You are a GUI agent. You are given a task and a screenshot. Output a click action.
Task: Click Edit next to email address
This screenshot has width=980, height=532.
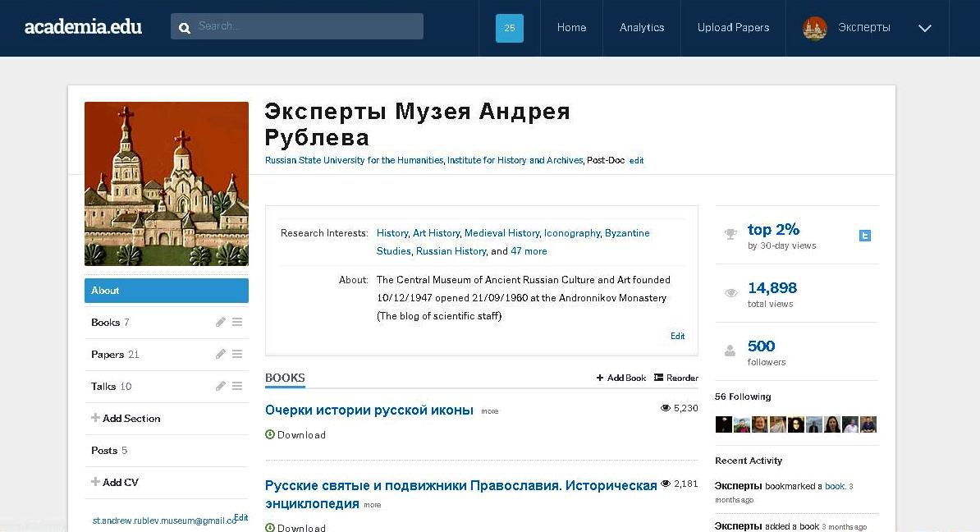pyautogui.click(x=241, y=517)
